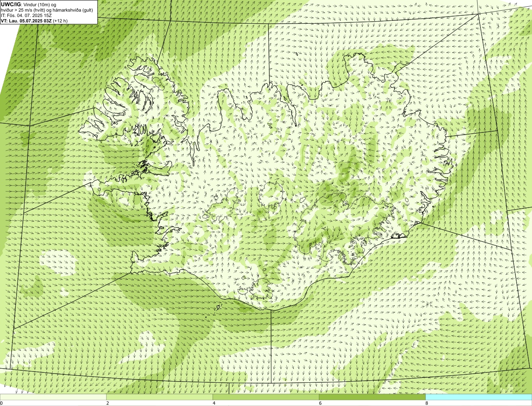Select the dark green 6–8 m/s color segment
This screenshot has width=532, height=406.
click(372, 397)
